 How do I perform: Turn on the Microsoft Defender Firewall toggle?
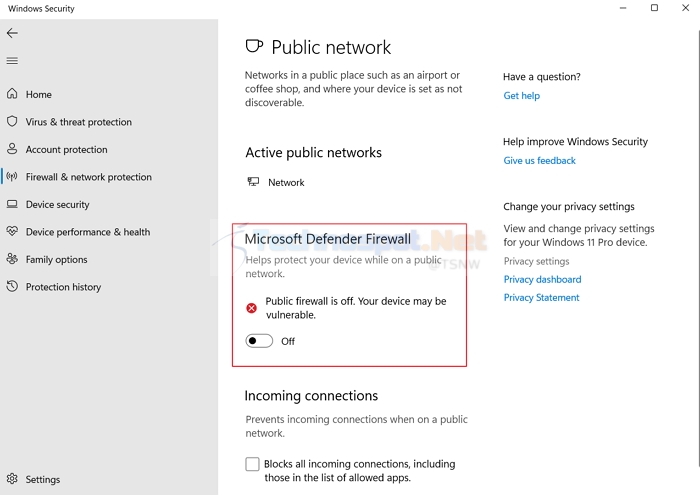tap(259, 341)
